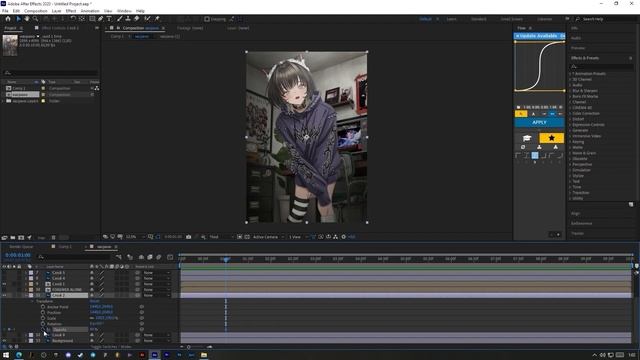Image resolution: width=640 pixels, height=360 pixels.
Task: Open the viewer magnification dropdown
Action: tap(135, 237)
